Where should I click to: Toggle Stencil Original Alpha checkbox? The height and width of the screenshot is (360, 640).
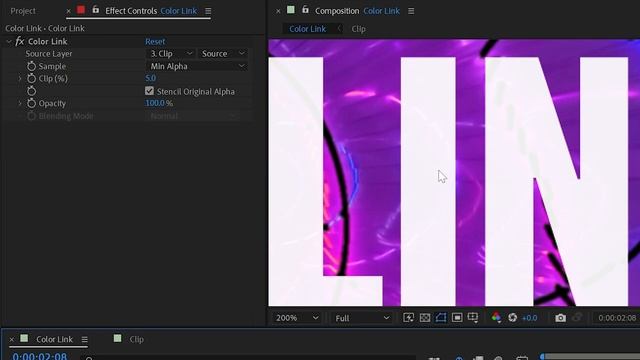[149, 91]
